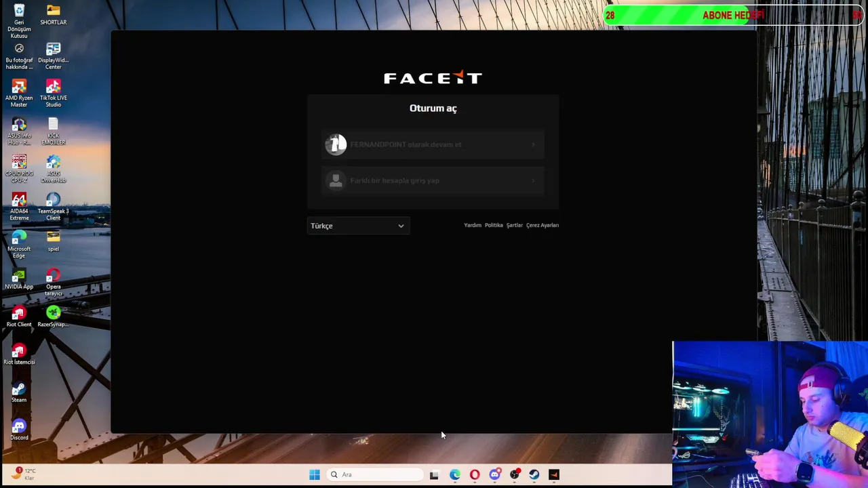Launch Razer Synapse desktop shortcut

pyautogui.click(x=53, y=317)
